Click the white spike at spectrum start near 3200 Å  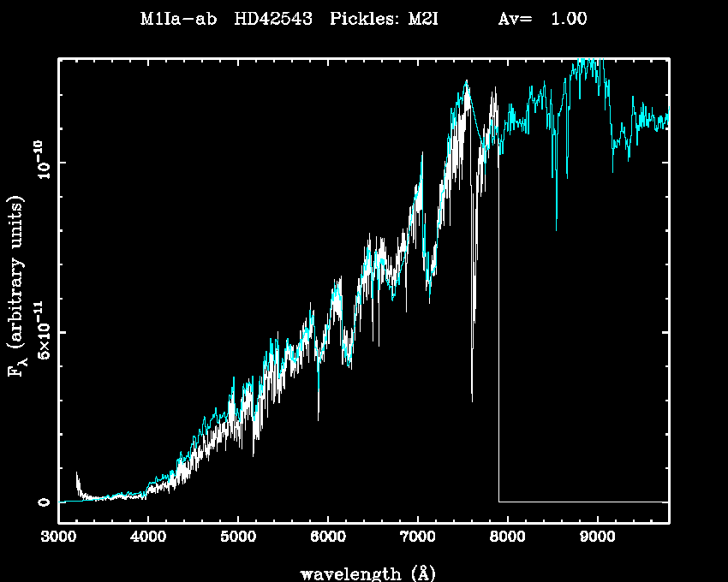pos(77,475)
